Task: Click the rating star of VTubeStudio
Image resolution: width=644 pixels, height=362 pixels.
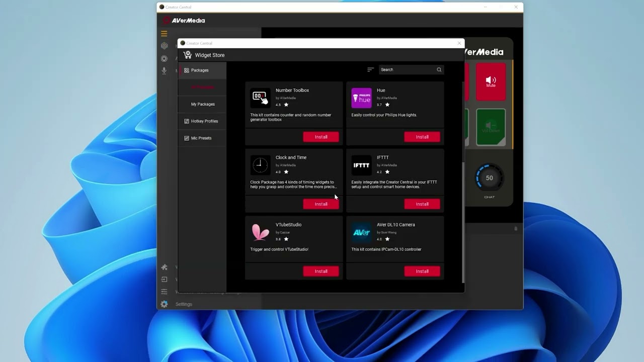Action: coord(286,239)
